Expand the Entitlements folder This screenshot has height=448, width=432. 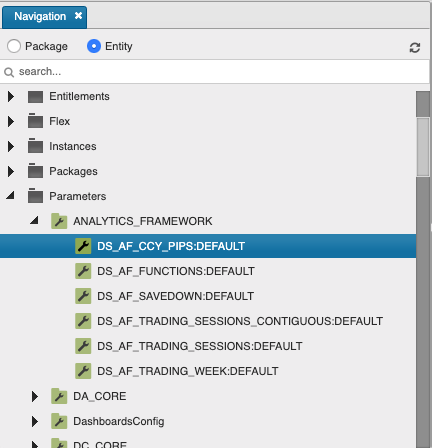click(x=11, y=96)
